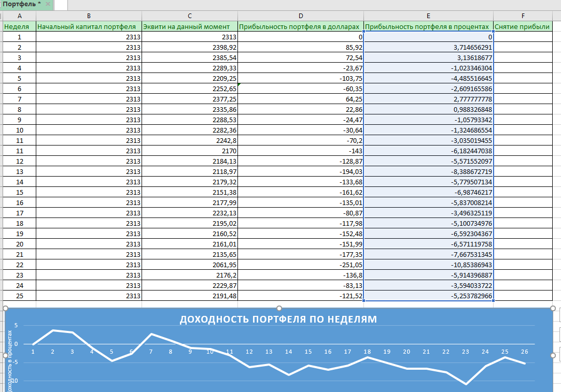Close the Портфель workbook tab

[x=48, y=4]
